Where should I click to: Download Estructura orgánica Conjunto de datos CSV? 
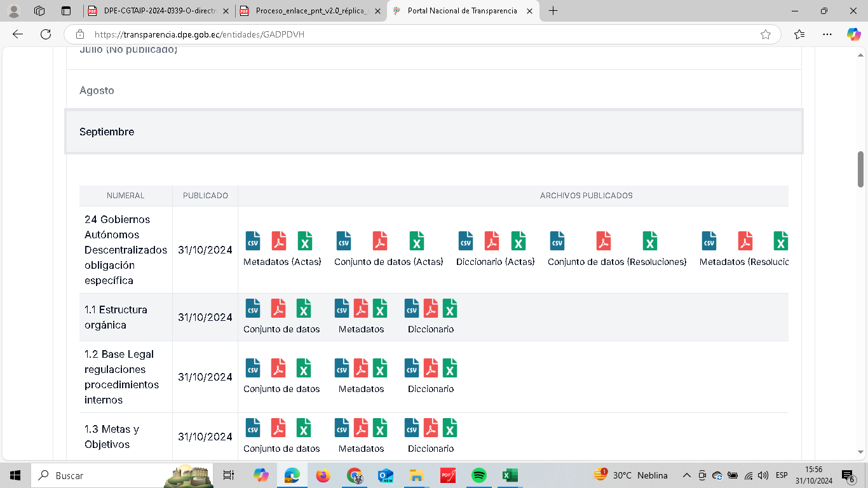(x=253, y=309)
